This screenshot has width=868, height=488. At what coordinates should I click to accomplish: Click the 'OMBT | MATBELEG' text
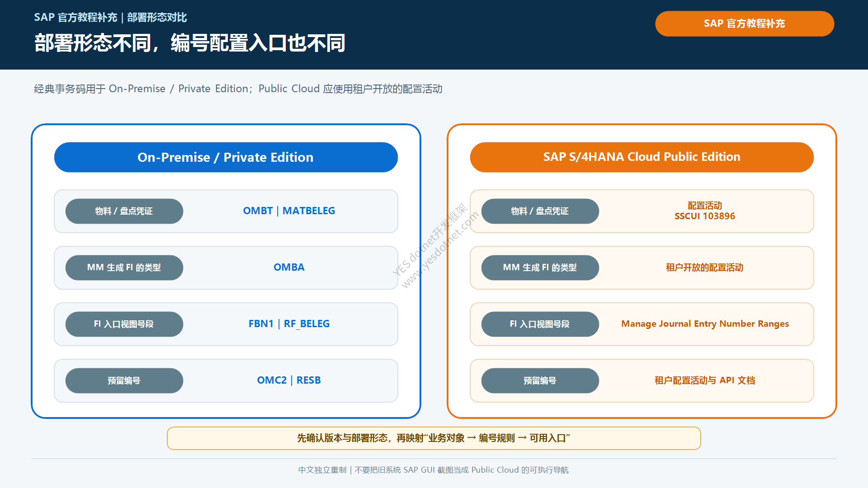289,211
